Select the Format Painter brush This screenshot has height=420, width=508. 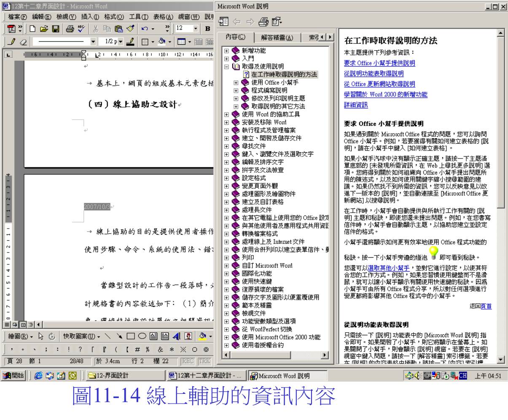[130, 29]
